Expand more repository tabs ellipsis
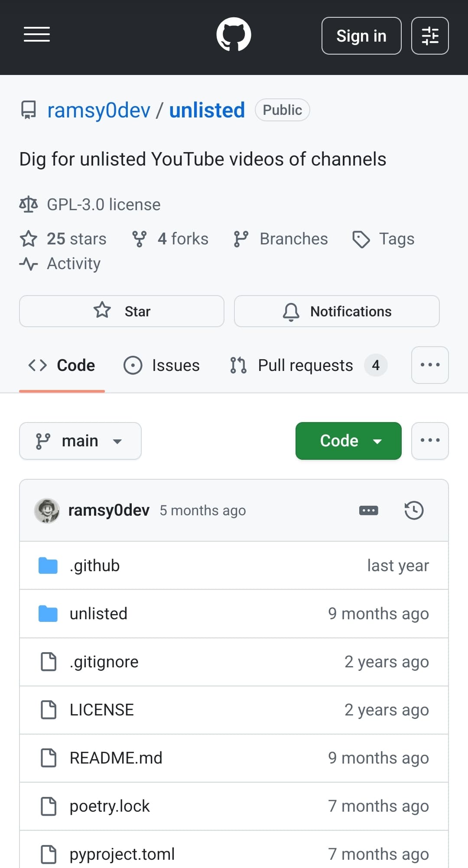 click(x=429, y=365)
